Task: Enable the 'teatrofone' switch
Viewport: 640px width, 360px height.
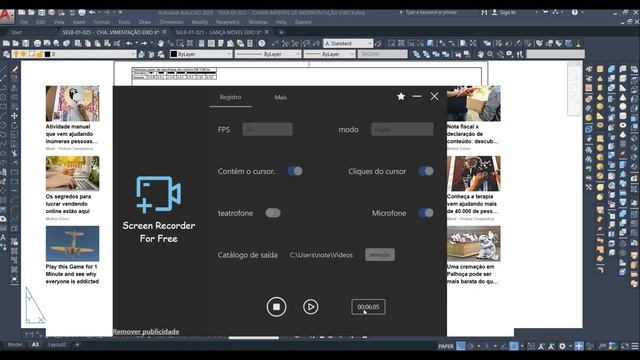Action: [x=273, y=213]
